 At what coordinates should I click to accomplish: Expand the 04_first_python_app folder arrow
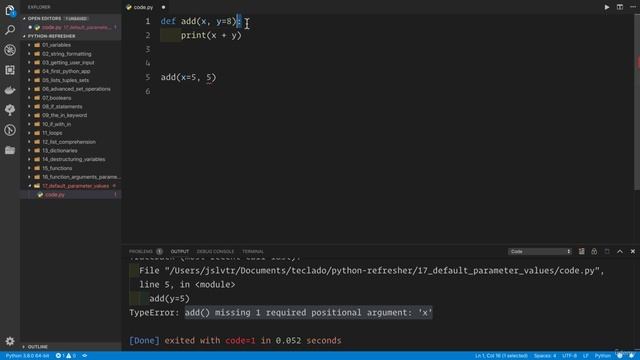pyautogui.click(x=29, y=71)
